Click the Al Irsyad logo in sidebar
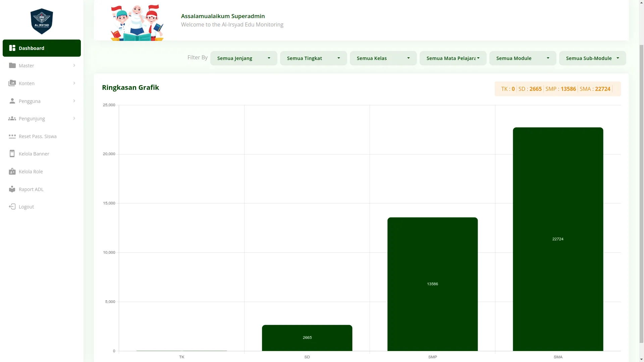Image resolution: width=644 pixels, height=362 pixels. [42, 21]
